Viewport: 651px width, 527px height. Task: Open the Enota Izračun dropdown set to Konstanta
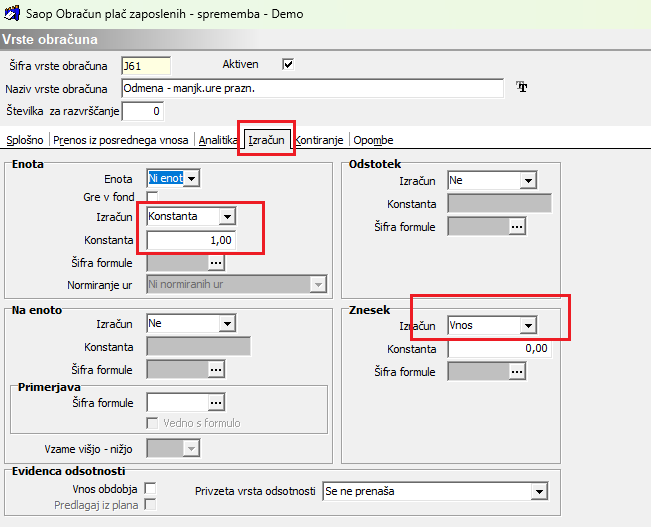pyautogui.click(x=227, y=216)
